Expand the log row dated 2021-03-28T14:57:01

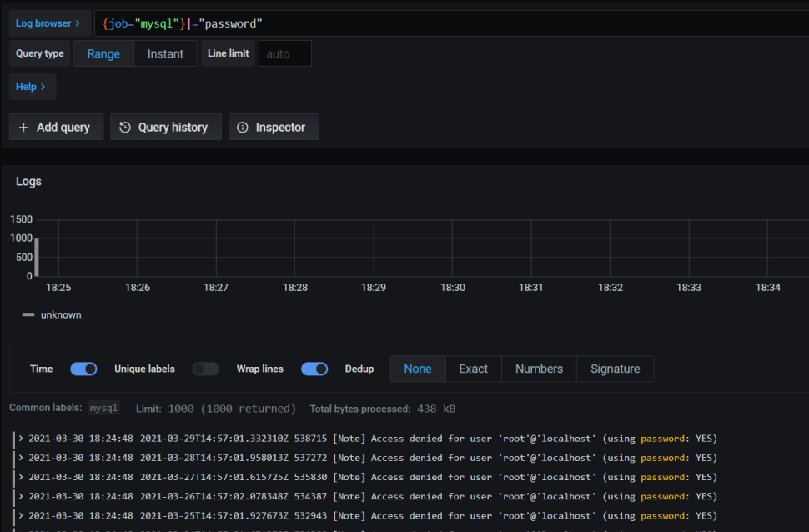(21, 458)
